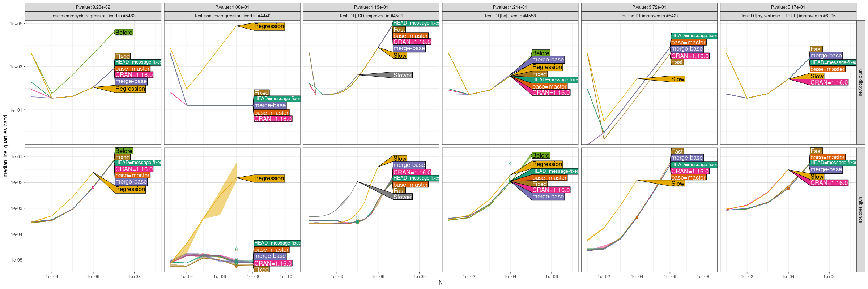Click the 'P.value: 1.13e-01' facet header

tap(371, 7)
